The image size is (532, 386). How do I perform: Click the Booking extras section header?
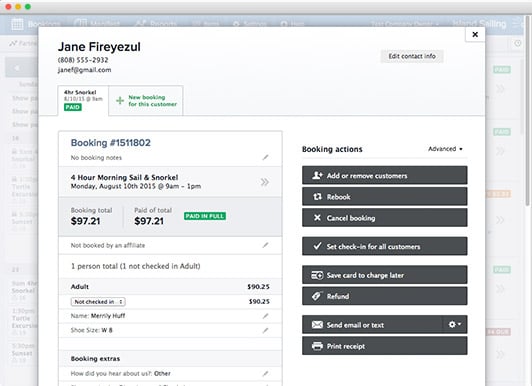pos(170,359)
